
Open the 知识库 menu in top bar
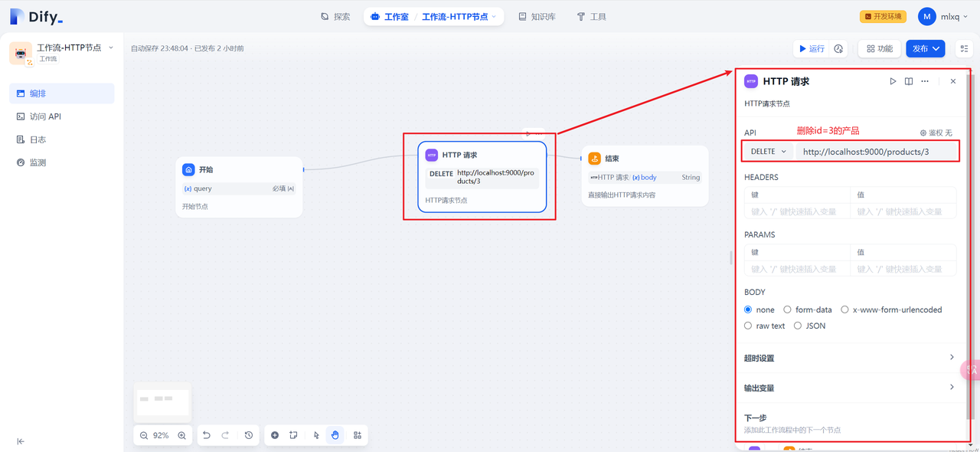[x=537, y=15]
